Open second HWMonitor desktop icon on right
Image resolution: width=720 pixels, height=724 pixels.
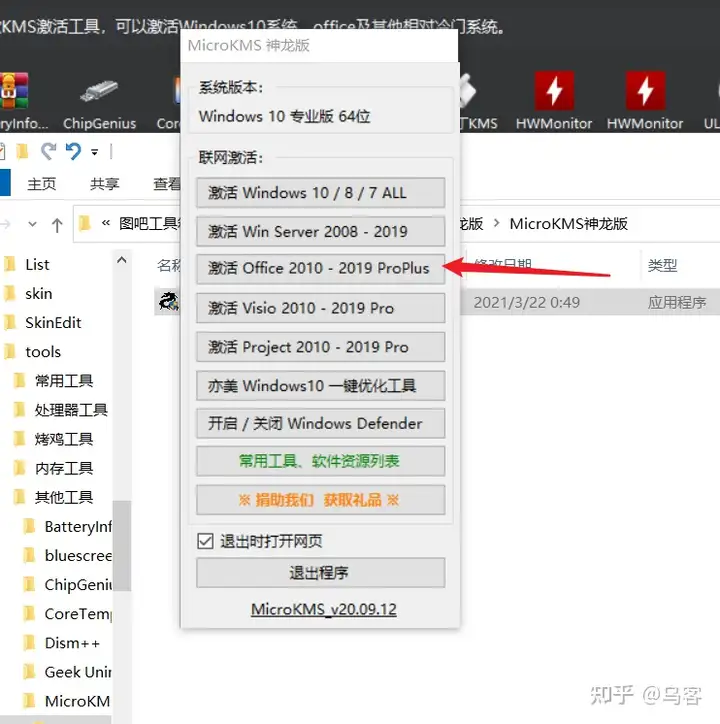pos(645,102)
